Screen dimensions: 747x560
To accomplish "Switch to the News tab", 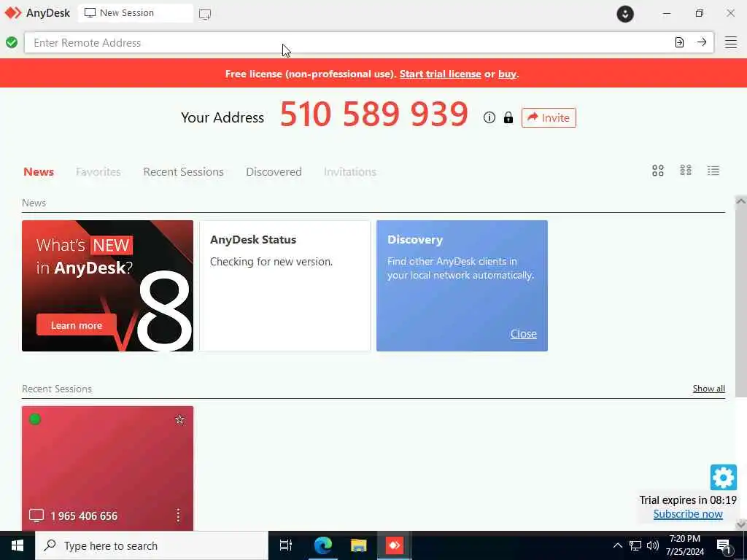I will [x=39, y=172].
